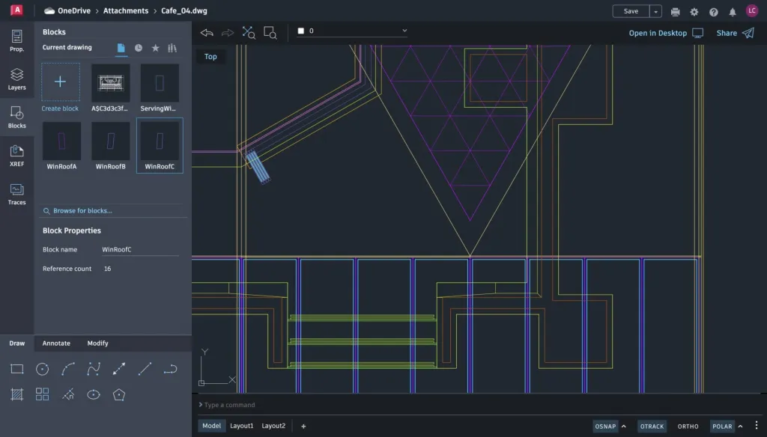Click the Save button

tap(631, 11)
